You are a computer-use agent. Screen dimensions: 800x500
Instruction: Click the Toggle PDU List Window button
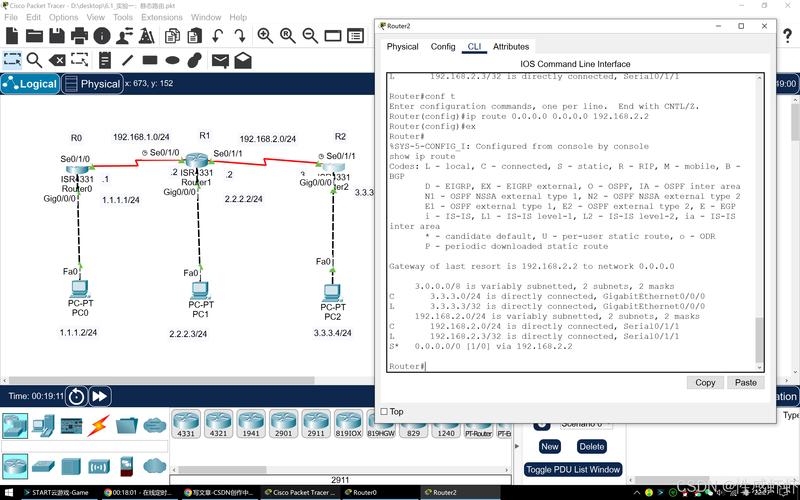point(573,469)
